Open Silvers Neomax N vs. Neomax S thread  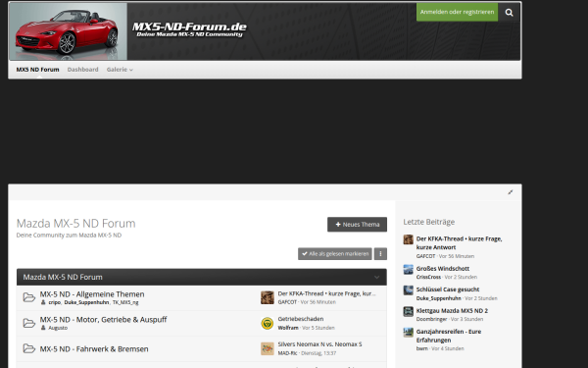tap(319, 344)
